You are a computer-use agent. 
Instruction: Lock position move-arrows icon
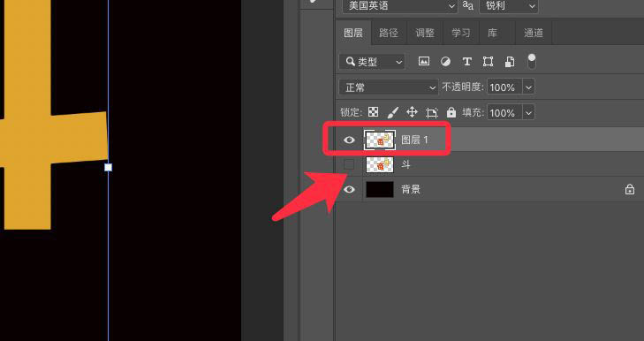click(x=412, y=112)
